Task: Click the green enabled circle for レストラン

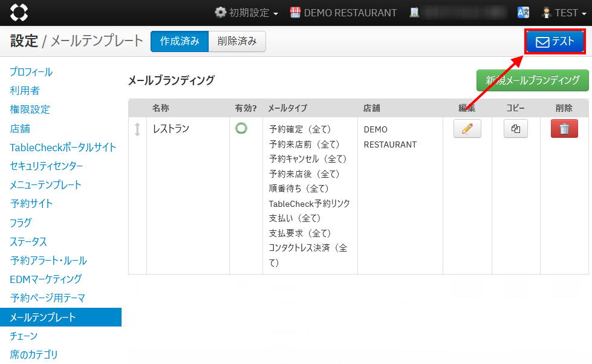Action: coord(241,128)
